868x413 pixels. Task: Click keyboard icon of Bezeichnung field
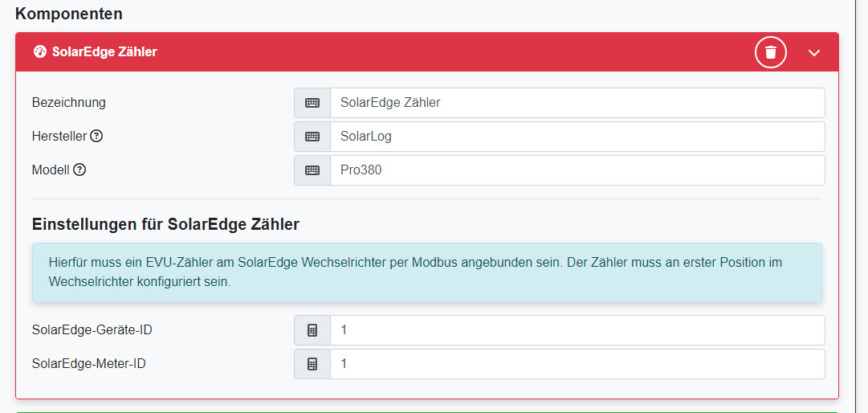(312, 103)
